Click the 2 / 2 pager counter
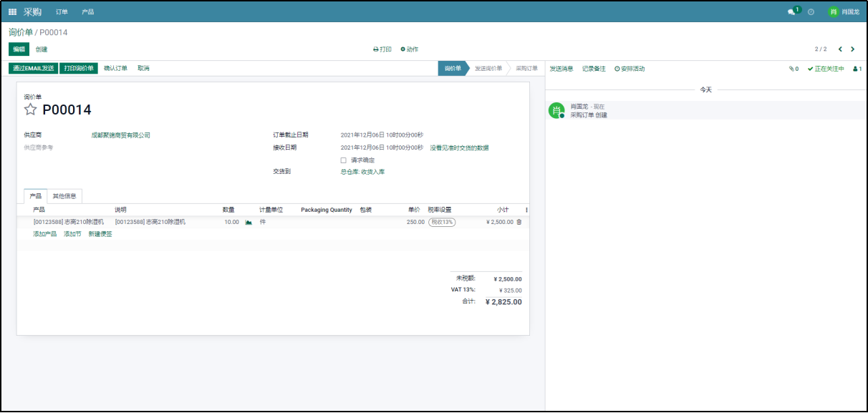 821,49
